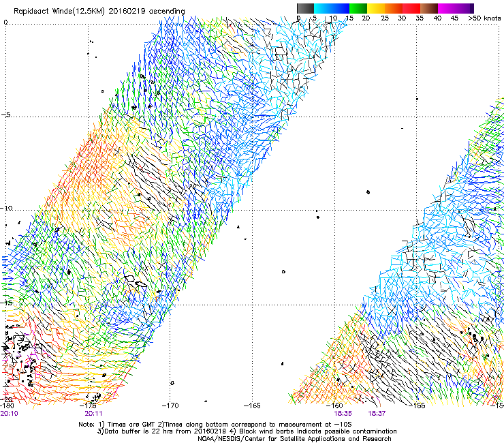Screen dimensions: 504x443
Task: Click the '45' legend tick label
Action: coord(454,18)
